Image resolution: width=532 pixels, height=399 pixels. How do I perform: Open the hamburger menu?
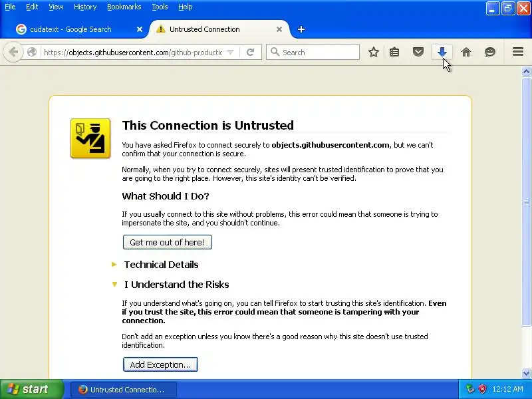click(x=518, y=52)
